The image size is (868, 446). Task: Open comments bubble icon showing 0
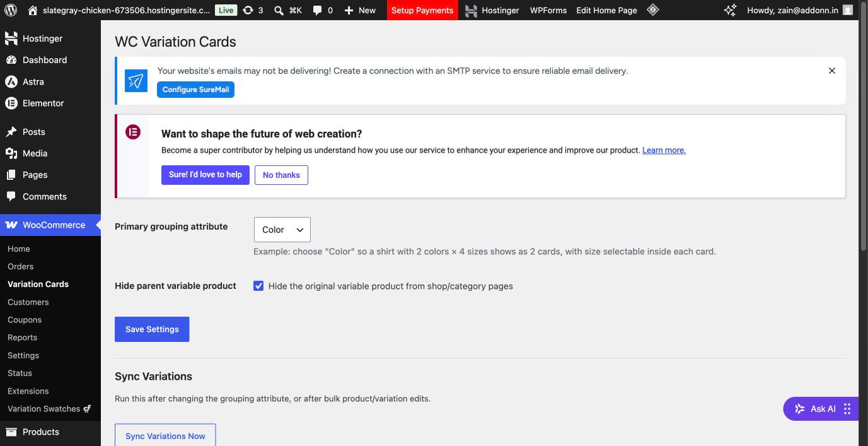click(318, 10)
